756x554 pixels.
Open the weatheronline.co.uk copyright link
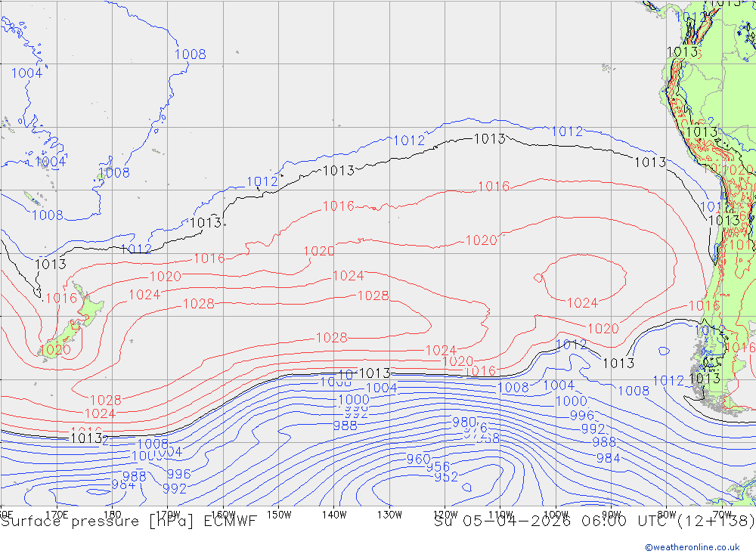[x=692, y=547]
